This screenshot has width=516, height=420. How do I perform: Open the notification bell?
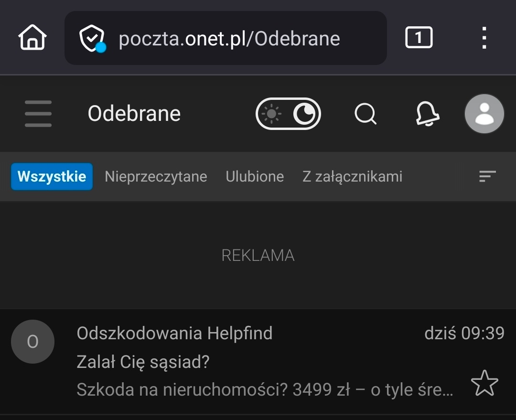(427, 114)
